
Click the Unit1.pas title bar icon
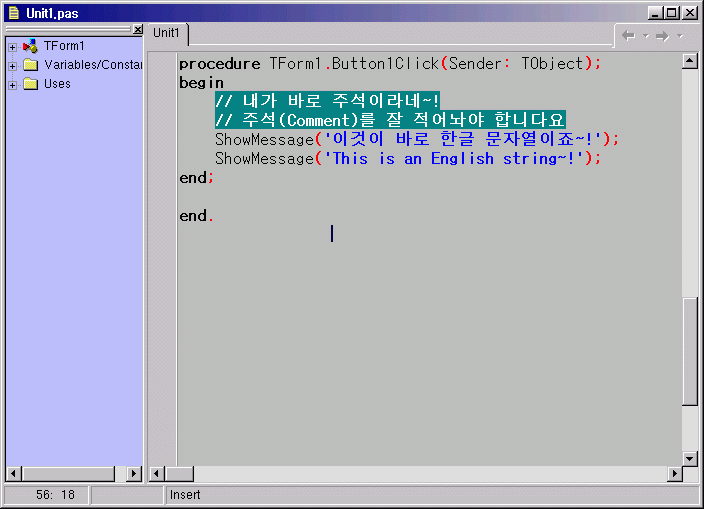click(14, 13)
